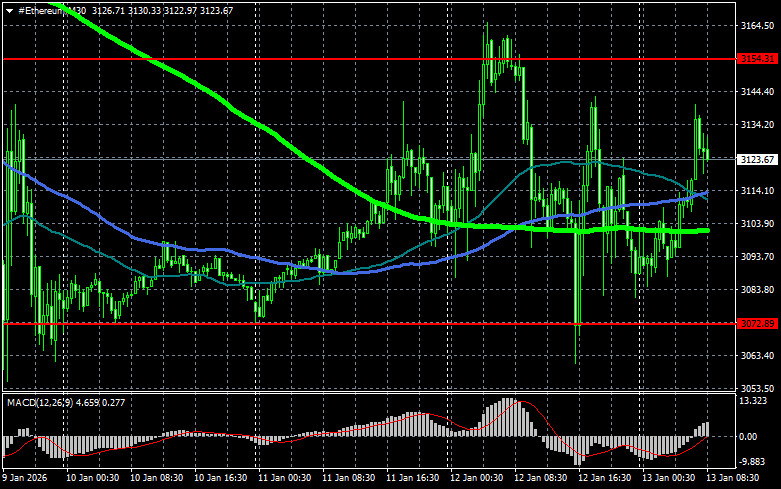Click the price scale value 3164.50
The image size is (781, 489).
[x=758, y=26]
